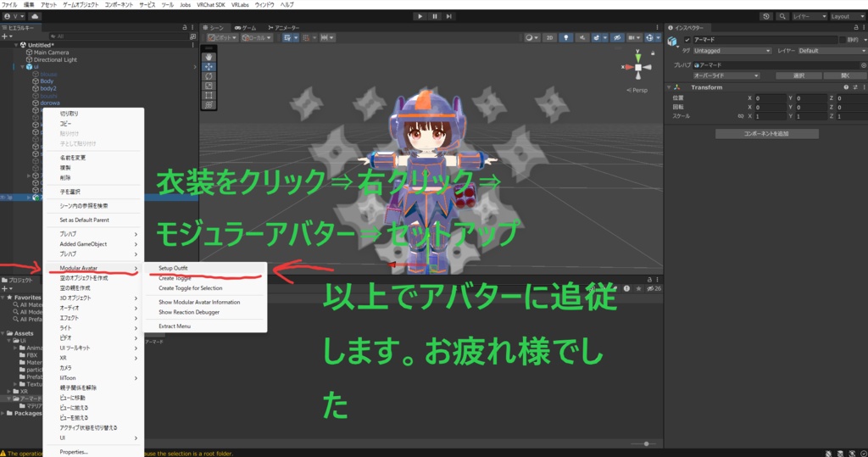Click the scale constrain-proportions link icon
Screen dimensions: 868x457
pyautogui.click(x=741, y=116)
